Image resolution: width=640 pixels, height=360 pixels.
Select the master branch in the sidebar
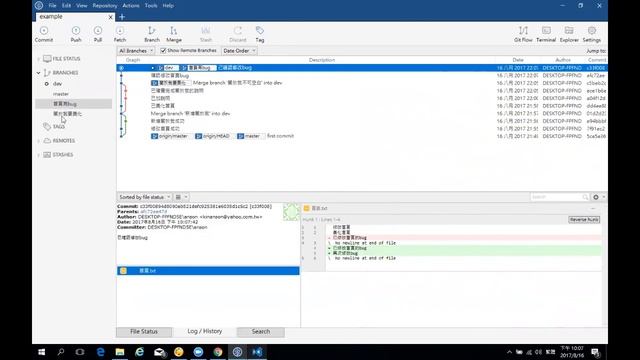click(x=61, y=94)
